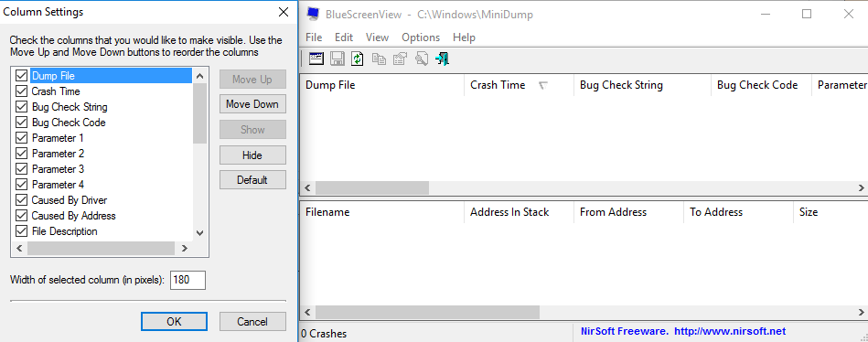Open the View menu

tap(377, 37)
